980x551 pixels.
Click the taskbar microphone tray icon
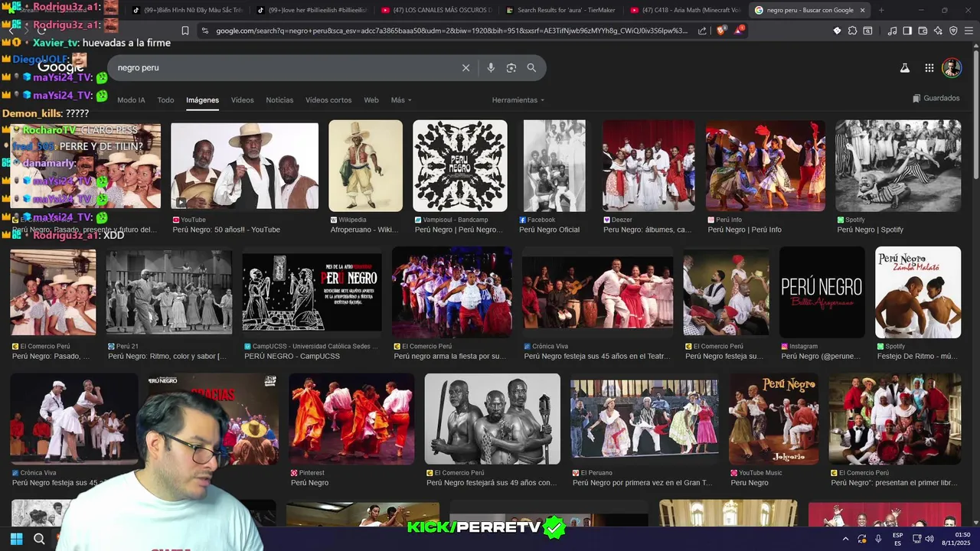pyautogui.click(x=878, y=539)
